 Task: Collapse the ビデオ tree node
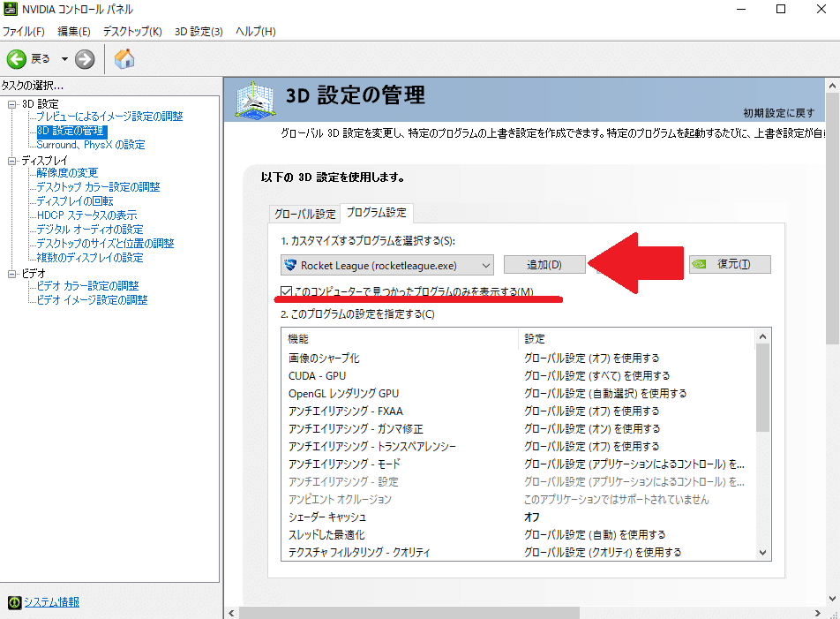coord(11,274)
